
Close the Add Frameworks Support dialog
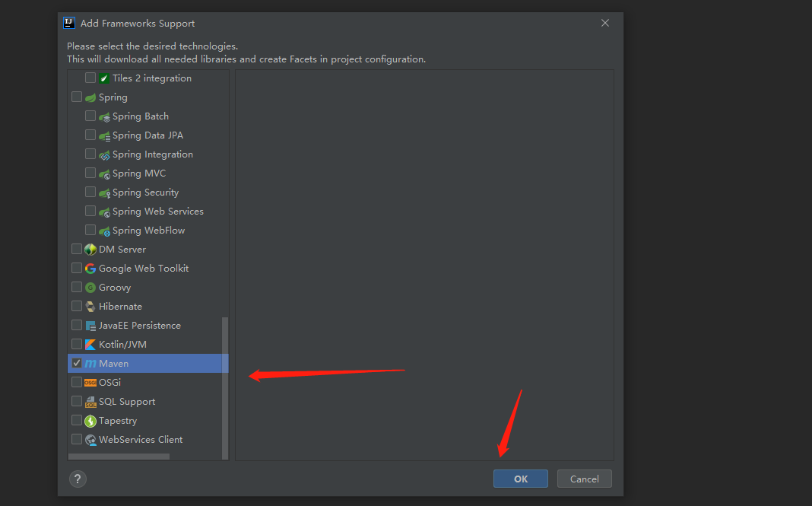click(605, 23)
